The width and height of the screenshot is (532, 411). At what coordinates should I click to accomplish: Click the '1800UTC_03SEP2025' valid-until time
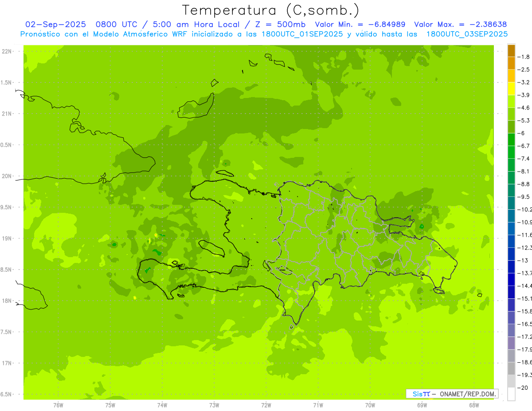467,34
